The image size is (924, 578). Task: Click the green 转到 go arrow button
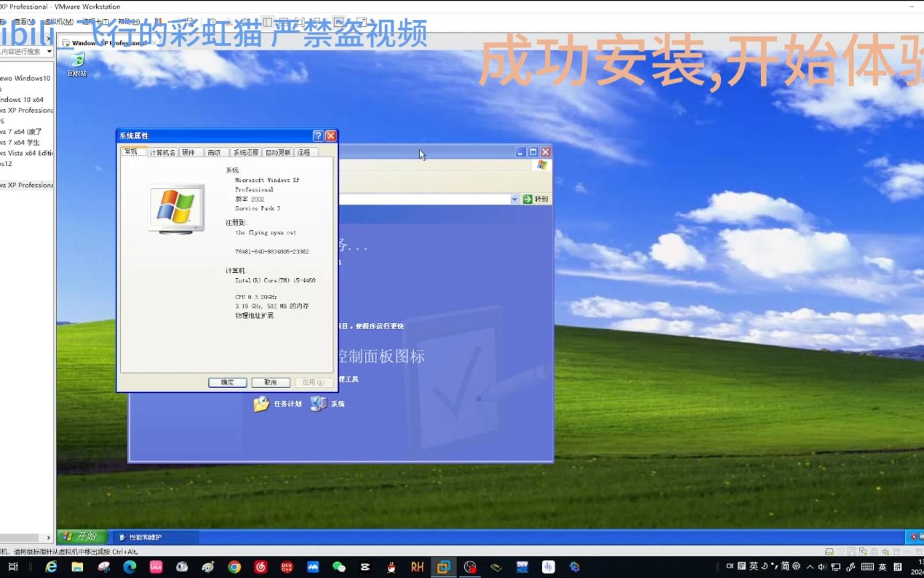click(535, 199)
